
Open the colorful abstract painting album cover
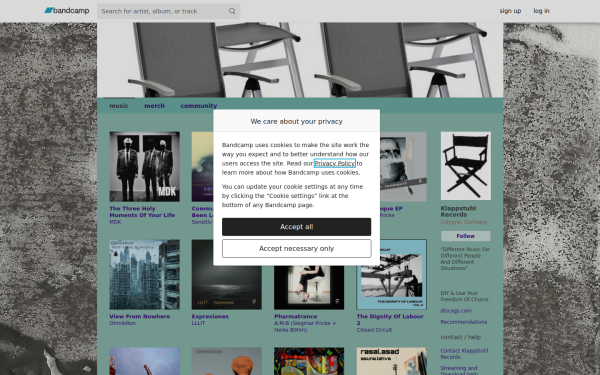coord(309,361)
